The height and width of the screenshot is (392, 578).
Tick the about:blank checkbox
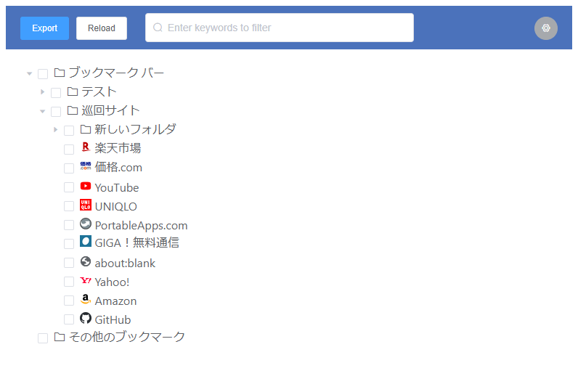coord(69,263)
